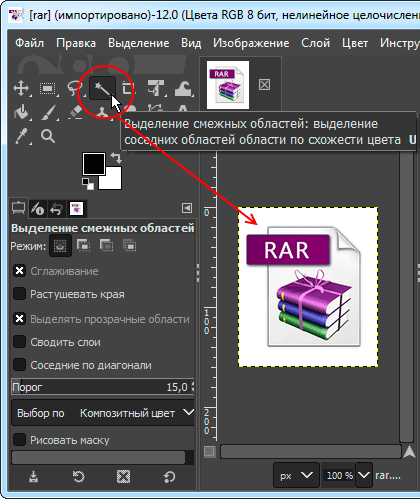Open the Файл menu
The height and width of the screenshot is (499, 420).
pos(29,43)
